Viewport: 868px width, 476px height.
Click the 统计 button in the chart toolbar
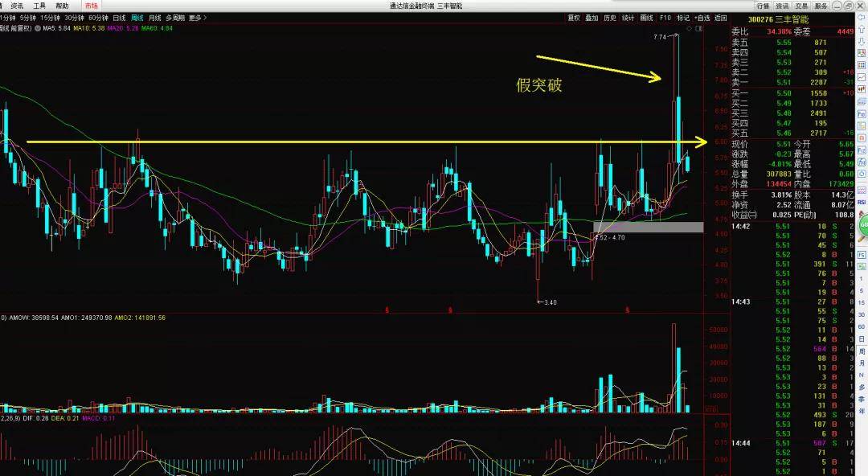pyautogui.click(x=628, y=18)
